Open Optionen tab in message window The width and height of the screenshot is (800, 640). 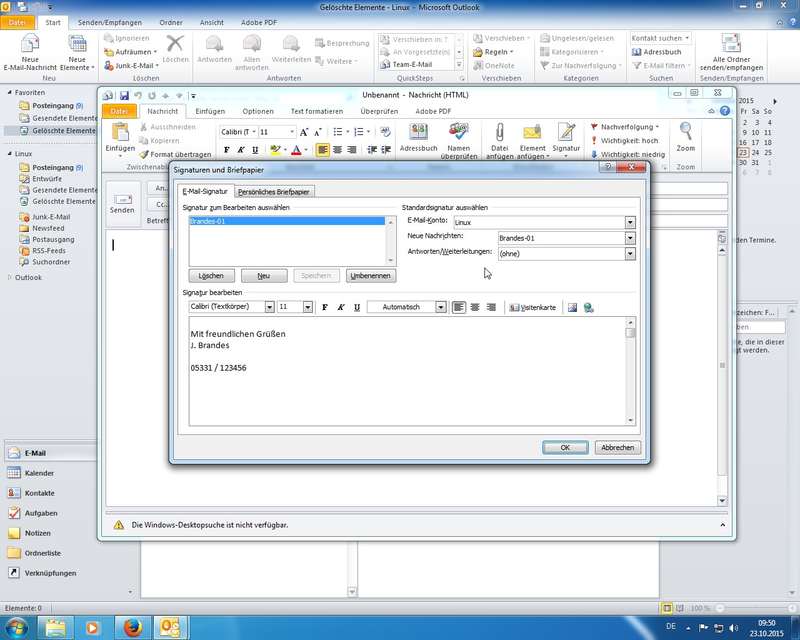[x=258, y=111]
